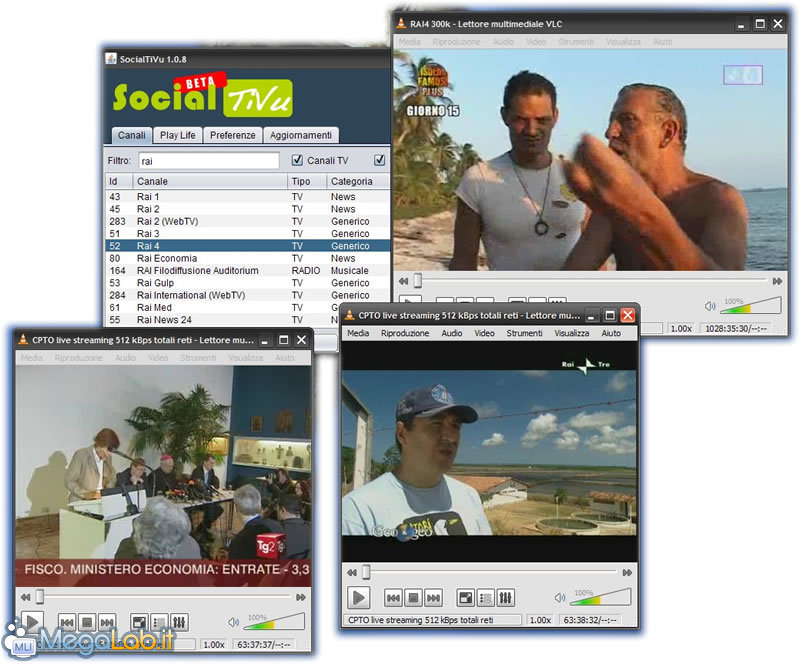Switch to the Play Life tab
The image size is (800, 664).
[178, 135]
